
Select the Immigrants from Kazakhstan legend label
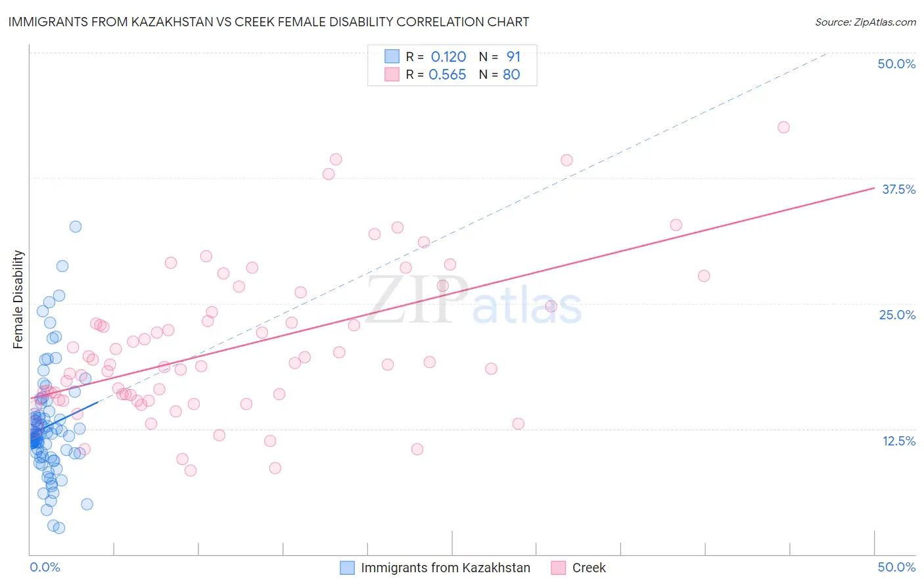446,568
